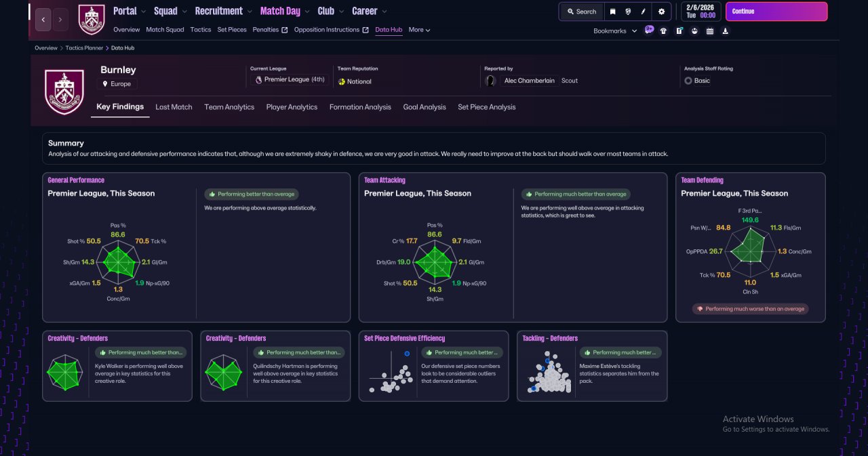868x456 pixels.
Task: Go back with the left arrow button
Action: tap(43, 20)
